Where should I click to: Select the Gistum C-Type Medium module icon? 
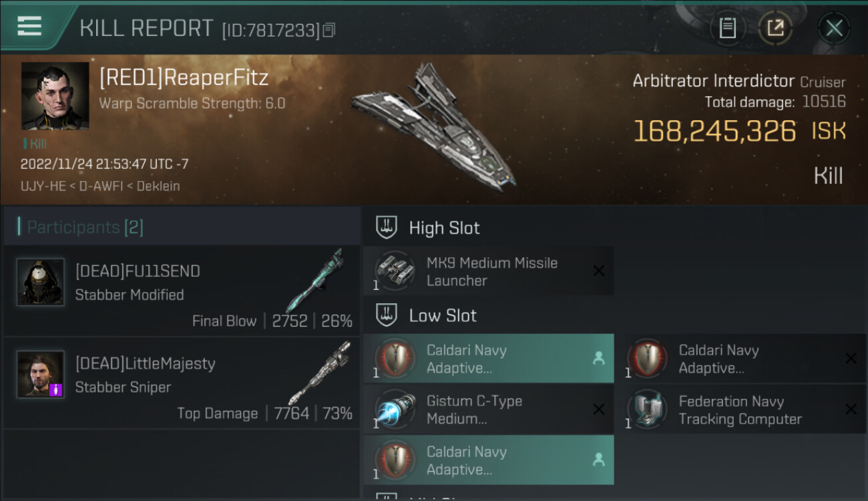point(394,409)
